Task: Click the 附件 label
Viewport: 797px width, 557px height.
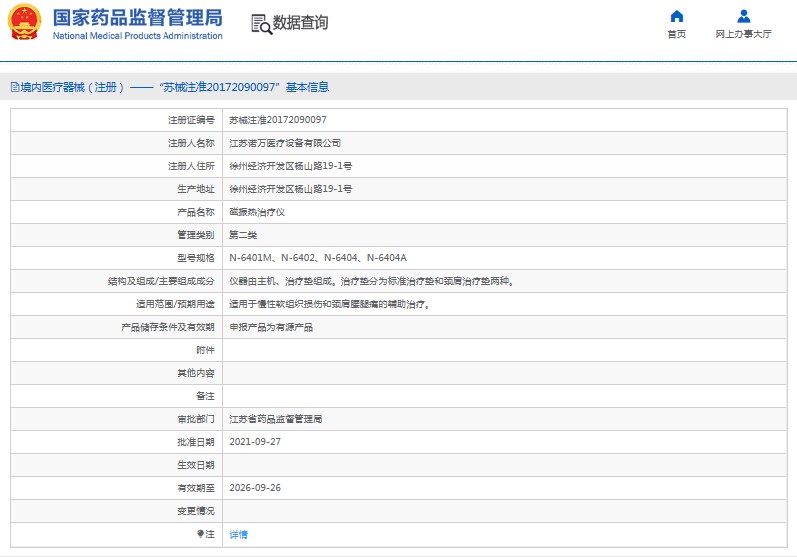Action: 205,350
